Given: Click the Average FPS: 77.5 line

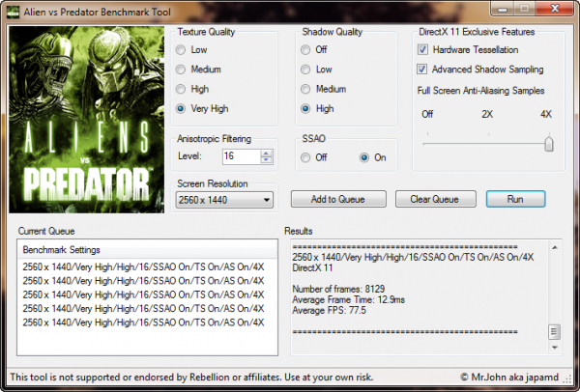Looking at the screenshot, I should (x=330, y=310).
